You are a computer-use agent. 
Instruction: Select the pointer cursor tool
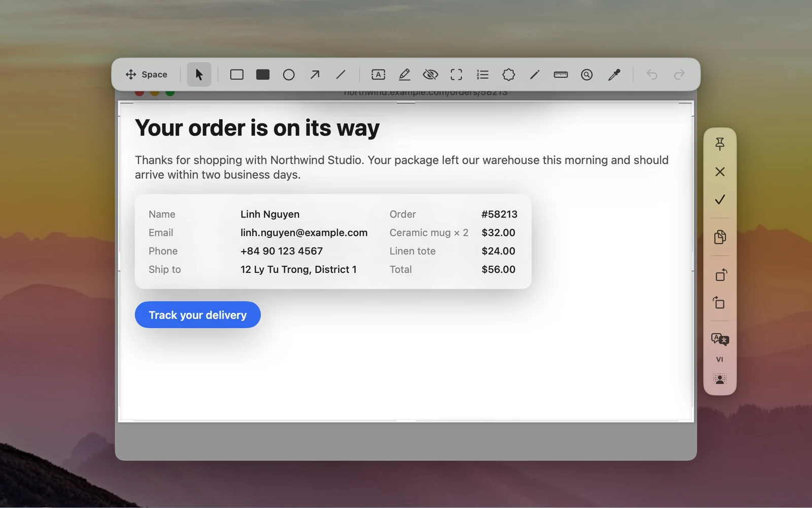tap(199, 75)
